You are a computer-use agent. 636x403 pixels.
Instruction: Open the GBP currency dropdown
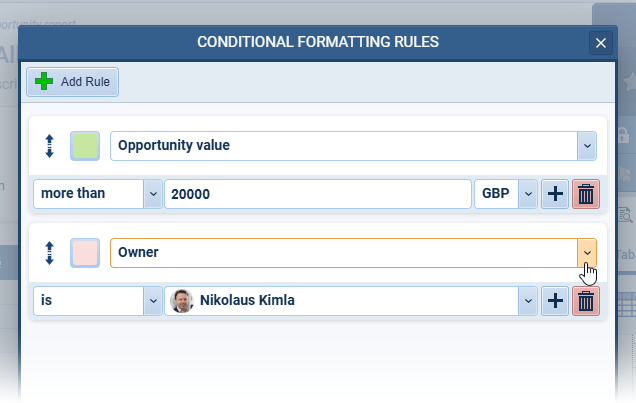point(528,194)
